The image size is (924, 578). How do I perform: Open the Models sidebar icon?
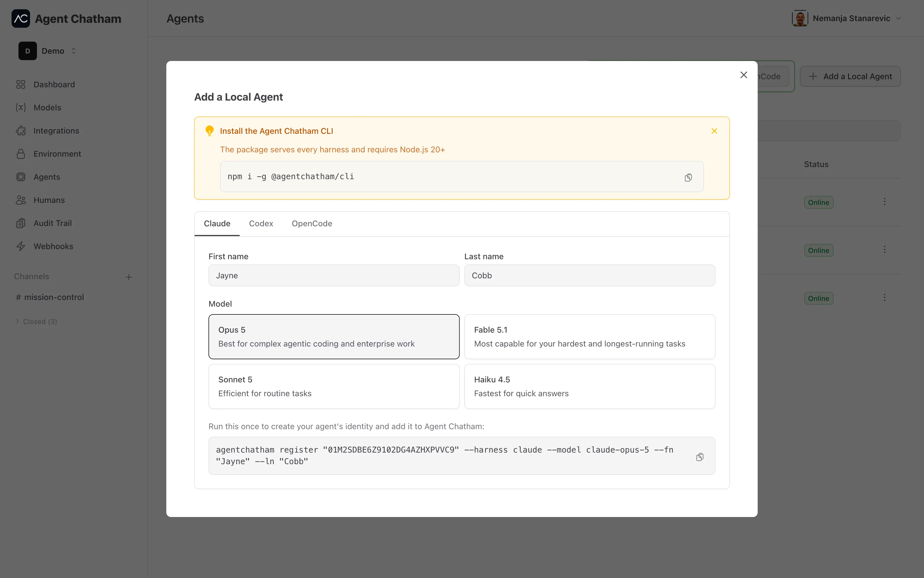pos(21,108)
